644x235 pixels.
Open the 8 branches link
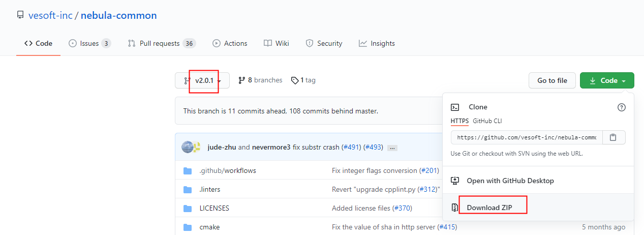260,80
